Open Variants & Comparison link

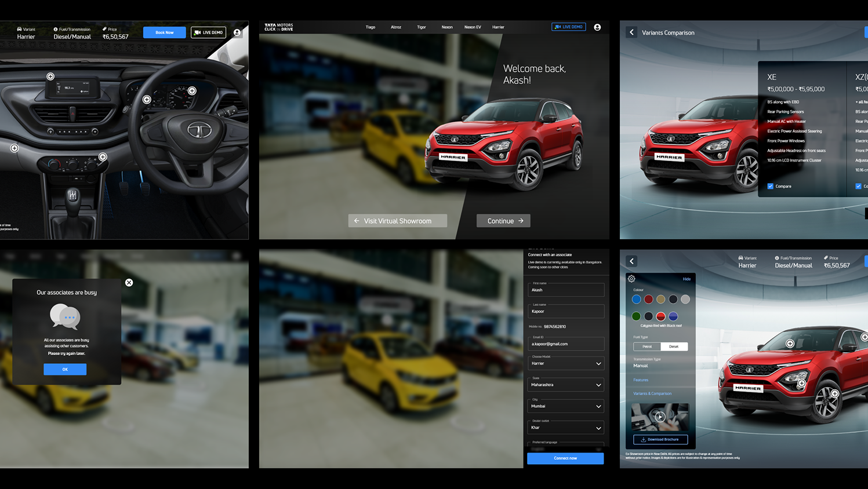click(652, 393)
